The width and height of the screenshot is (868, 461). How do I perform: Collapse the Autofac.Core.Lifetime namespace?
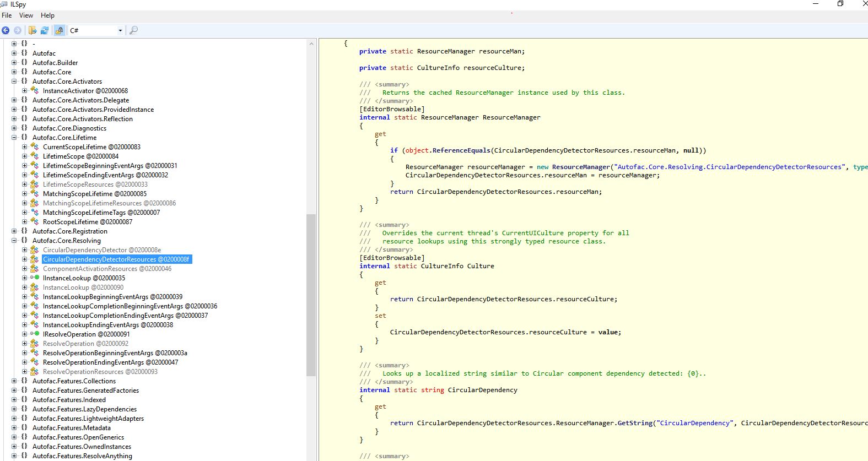pos(14,138)
